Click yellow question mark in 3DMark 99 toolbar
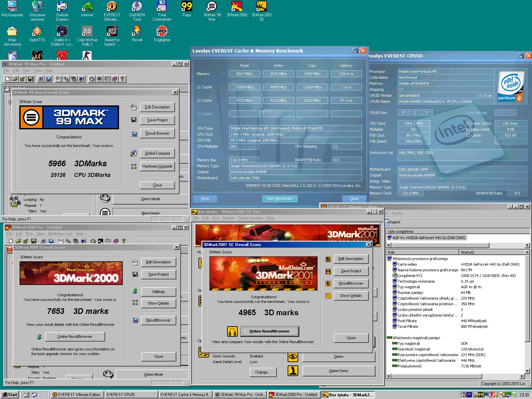Viewport: 532px width, 399px height. (122, 79)
